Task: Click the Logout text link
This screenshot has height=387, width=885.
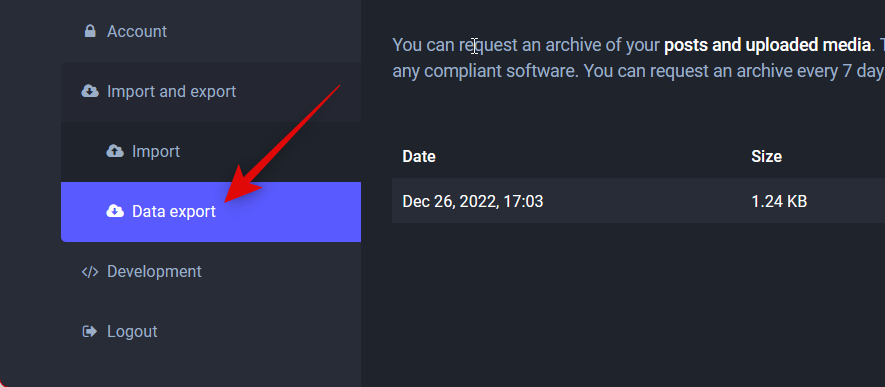Action: 132,331
